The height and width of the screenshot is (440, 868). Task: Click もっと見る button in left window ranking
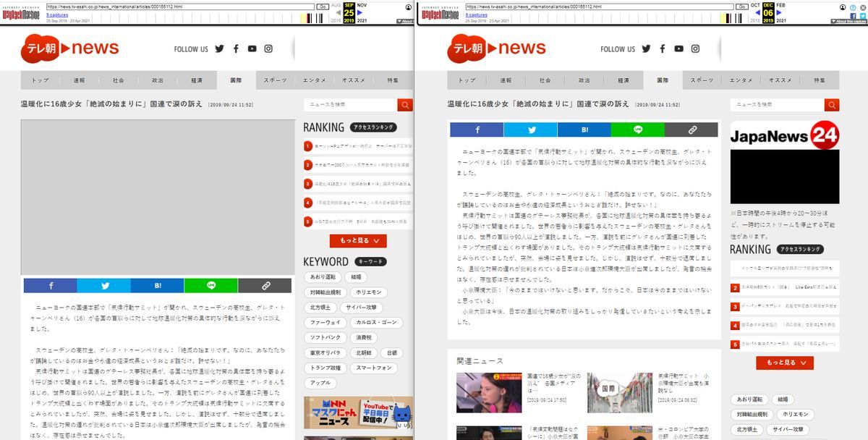(x=358, y=241)
